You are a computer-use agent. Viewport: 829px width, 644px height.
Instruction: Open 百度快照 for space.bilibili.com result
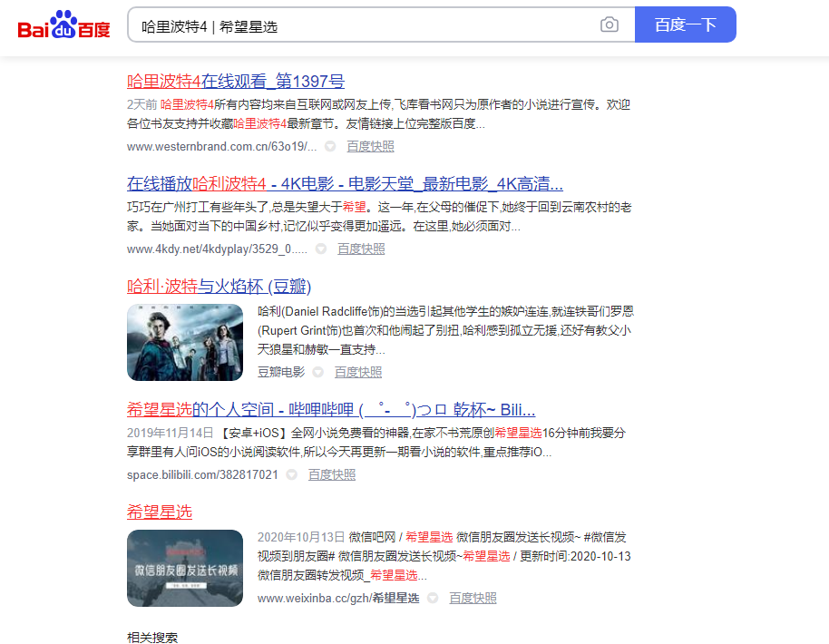point(331,474)
